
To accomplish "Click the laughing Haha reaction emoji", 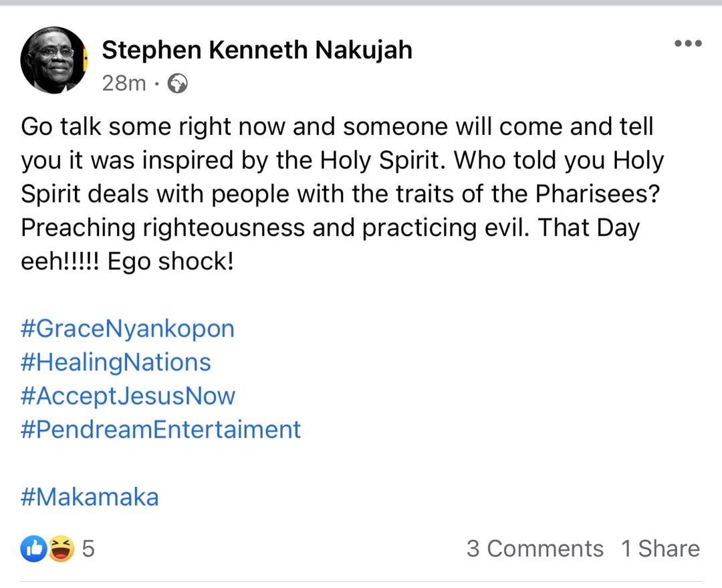I will (x=62, y=549).
